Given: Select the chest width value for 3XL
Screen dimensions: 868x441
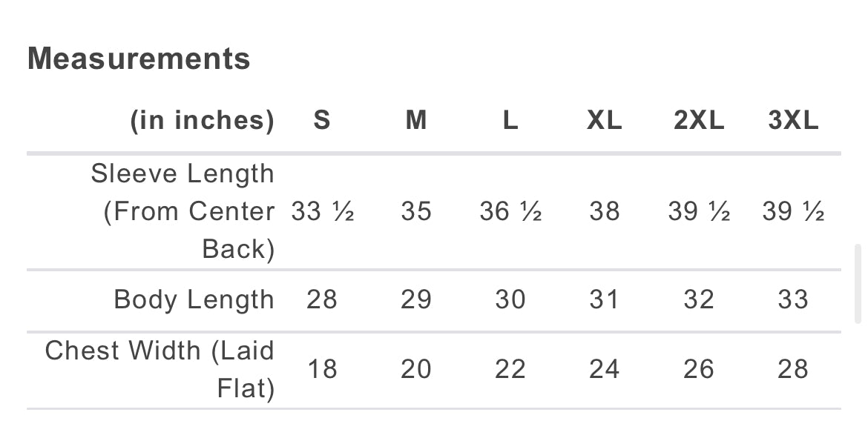Looking at the screenshot, I should [x=793, y=369].
